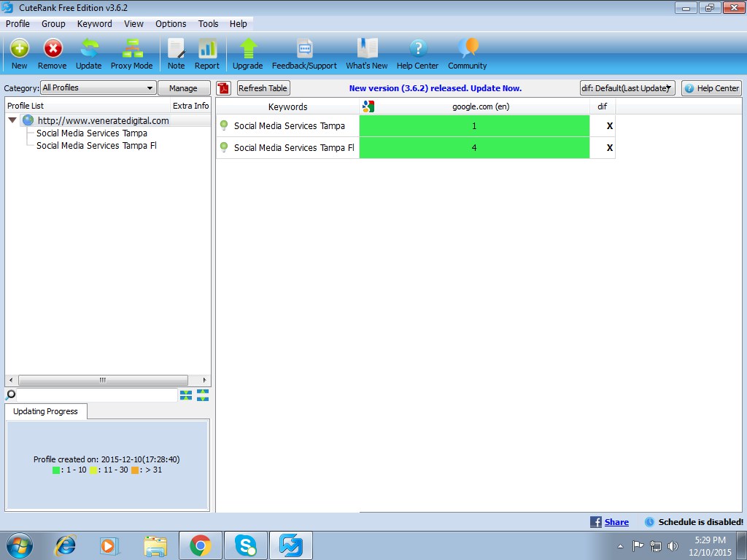Create a new profile with New icon
Viewport: 747px width, 560px height.
tap(20, 54)
